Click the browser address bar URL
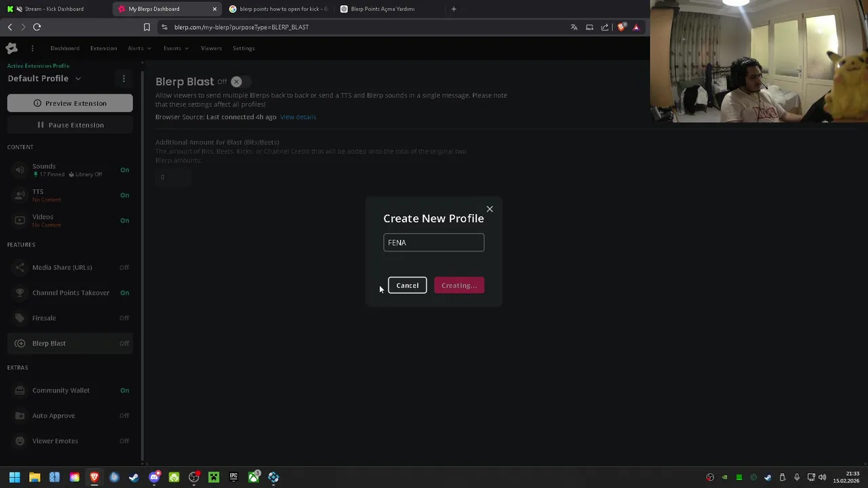 pyautogui.click(x=241, y=27)
